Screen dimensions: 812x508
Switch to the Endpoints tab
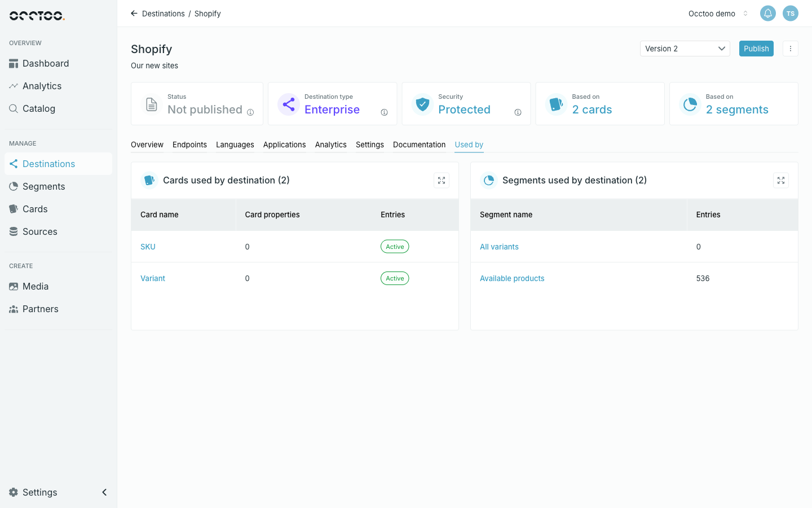(x=189, y=145)
